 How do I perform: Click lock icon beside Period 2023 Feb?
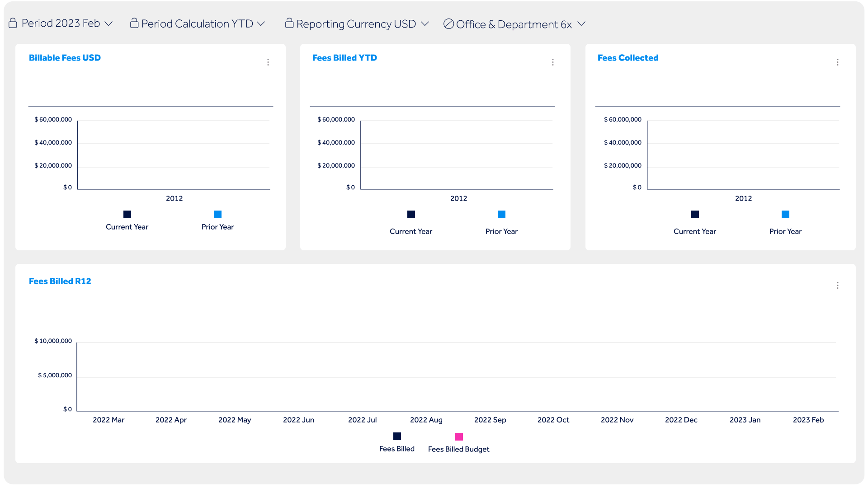(13, 23)
